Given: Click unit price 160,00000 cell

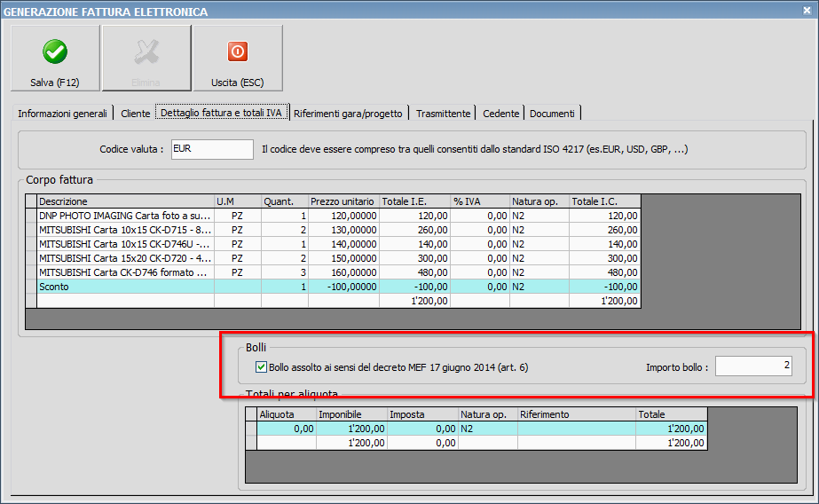Looking at the screenshot, I should pyautogui.click(x=343, y=272).
